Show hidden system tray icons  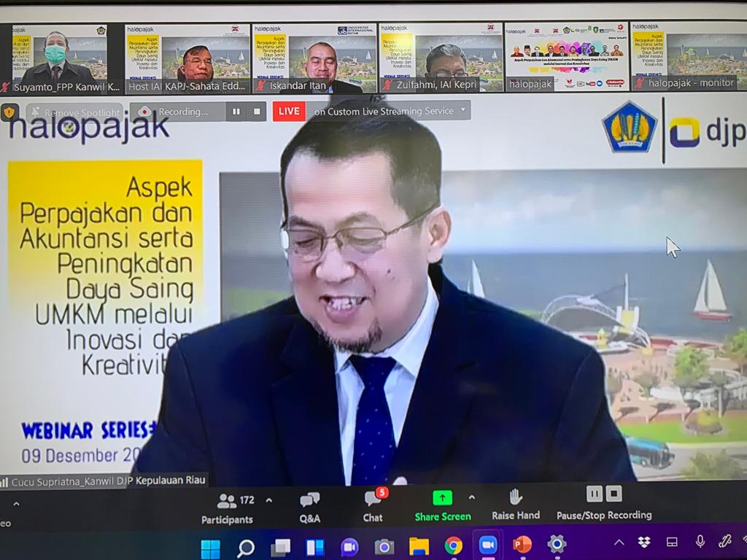point(619,542)
